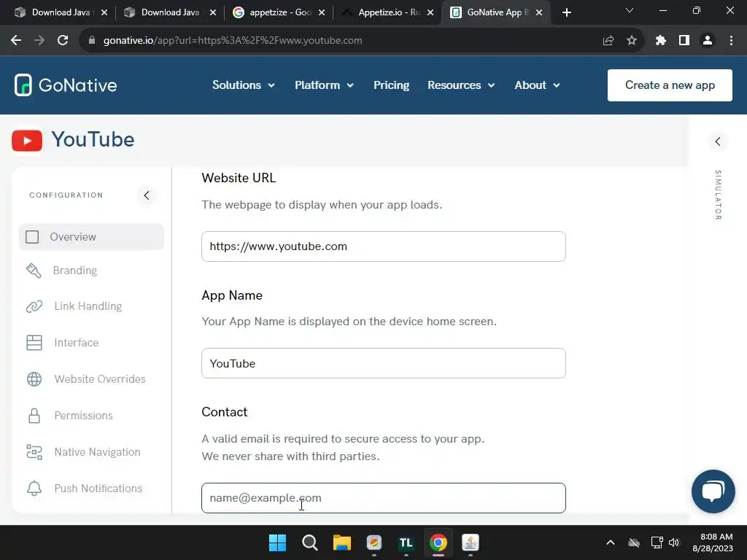Open Windows taskbar search
Viewport: 747px width, 560px height.
[x=309, y=542]
